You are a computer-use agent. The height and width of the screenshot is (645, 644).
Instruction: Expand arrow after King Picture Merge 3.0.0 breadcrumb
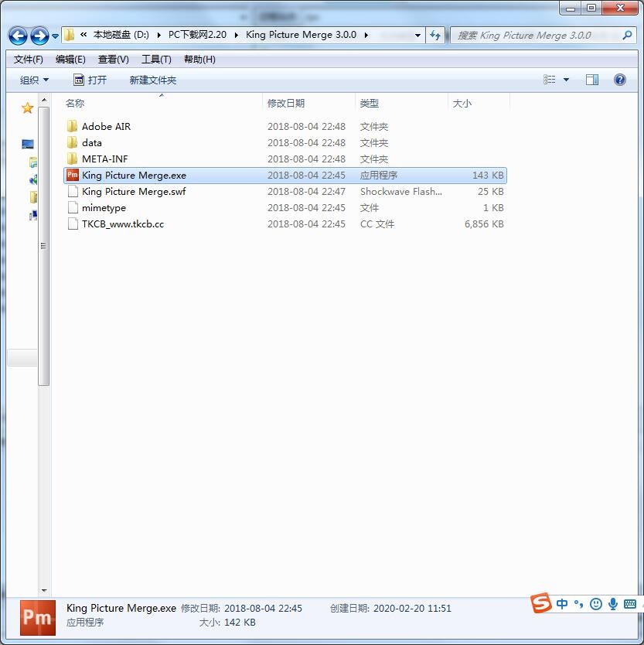click(x=366, y=35)
